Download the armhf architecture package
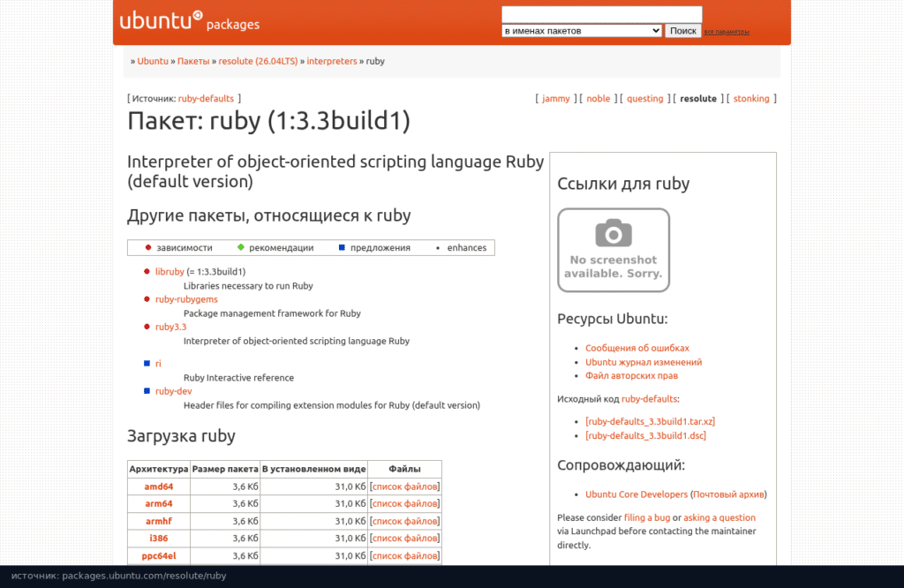 pos(159,521)
